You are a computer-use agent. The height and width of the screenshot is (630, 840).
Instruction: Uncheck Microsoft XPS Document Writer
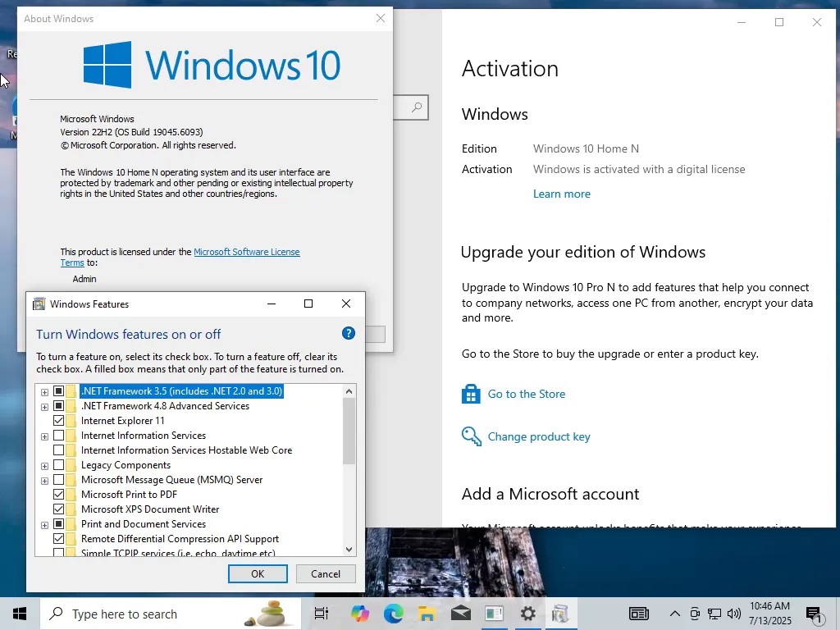click(x=58, y=509)
